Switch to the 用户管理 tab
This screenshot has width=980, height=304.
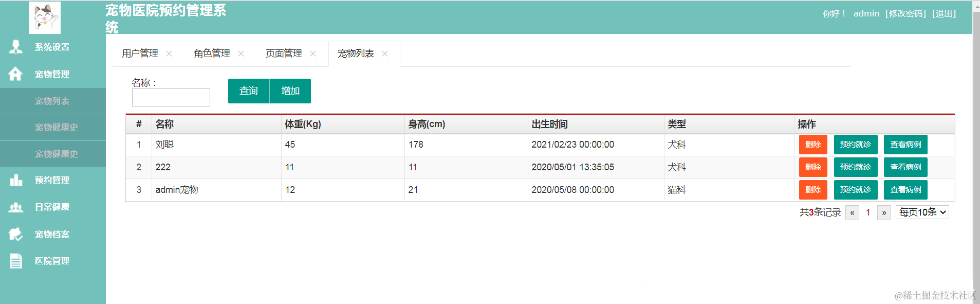click(x=140, y=53)
